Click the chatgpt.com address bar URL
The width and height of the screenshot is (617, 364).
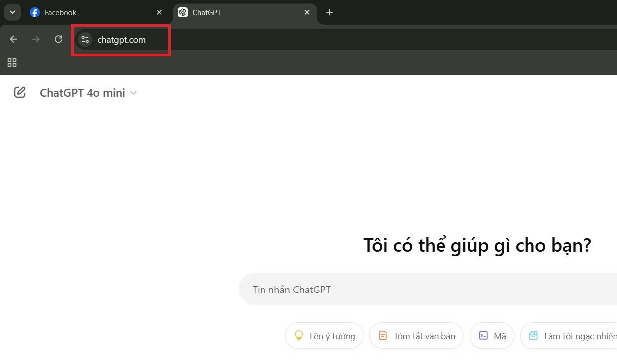click(x=122, y=40)
